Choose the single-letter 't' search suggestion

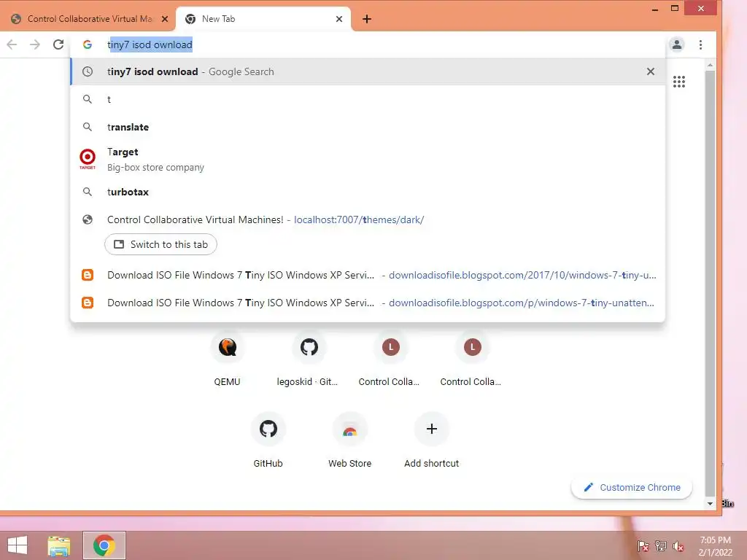click(368, 99)
